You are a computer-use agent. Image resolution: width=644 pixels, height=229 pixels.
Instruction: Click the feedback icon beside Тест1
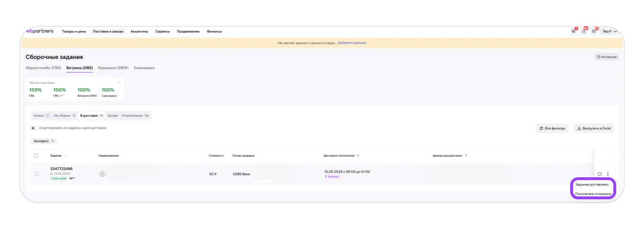pos(594,31)
